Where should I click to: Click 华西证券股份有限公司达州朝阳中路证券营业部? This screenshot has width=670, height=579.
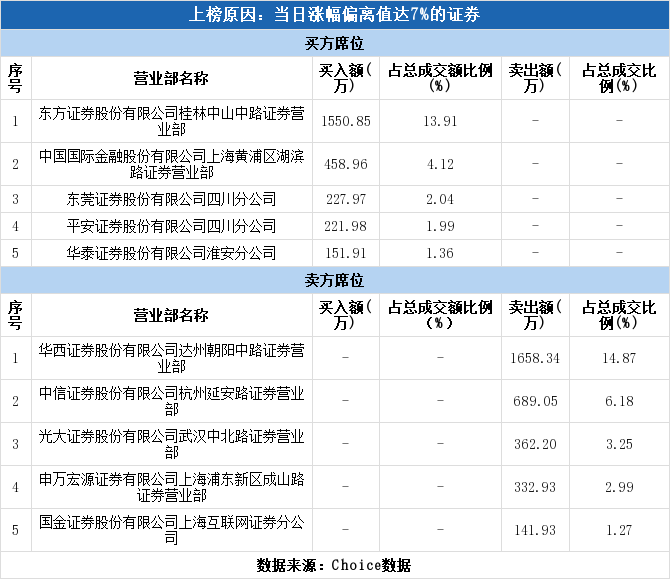point(171,359)
